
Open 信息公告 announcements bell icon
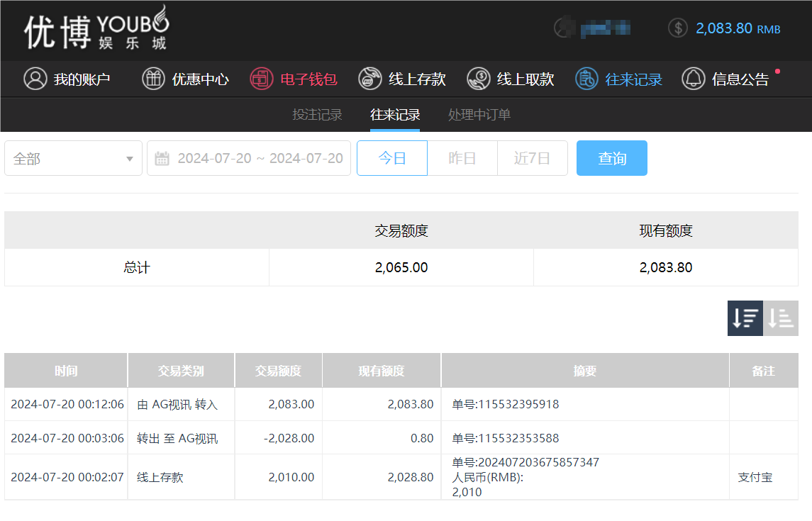693,79
